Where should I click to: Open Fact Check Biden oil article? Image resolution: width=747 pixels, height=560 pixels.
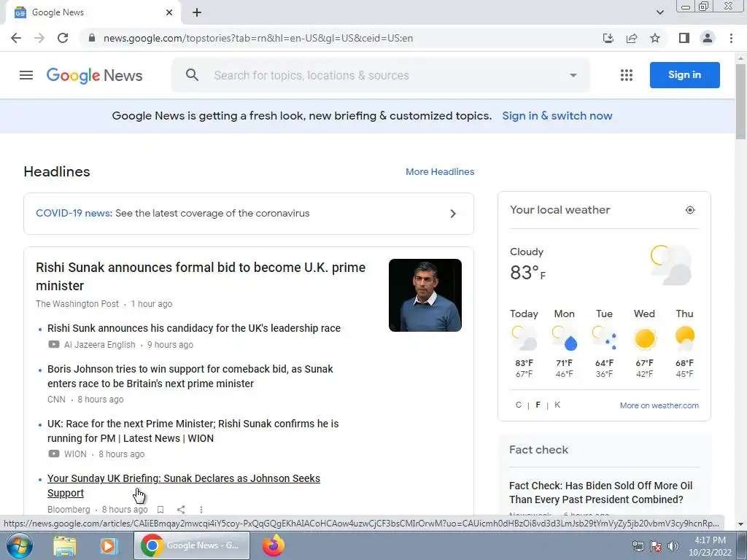(x=601, y=492)
